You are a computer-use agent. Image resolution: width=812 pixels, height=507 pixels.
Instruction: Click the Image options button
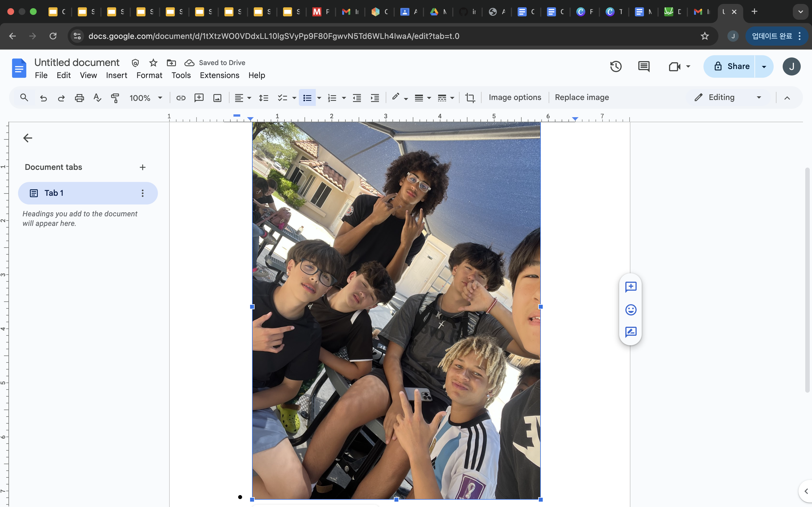tap(515, 97)
